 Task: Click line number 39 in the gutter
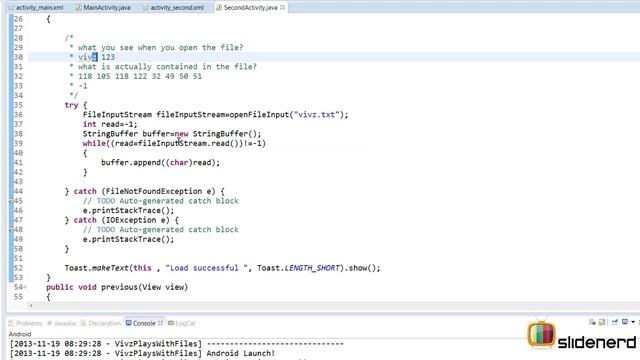coord(18,143)
